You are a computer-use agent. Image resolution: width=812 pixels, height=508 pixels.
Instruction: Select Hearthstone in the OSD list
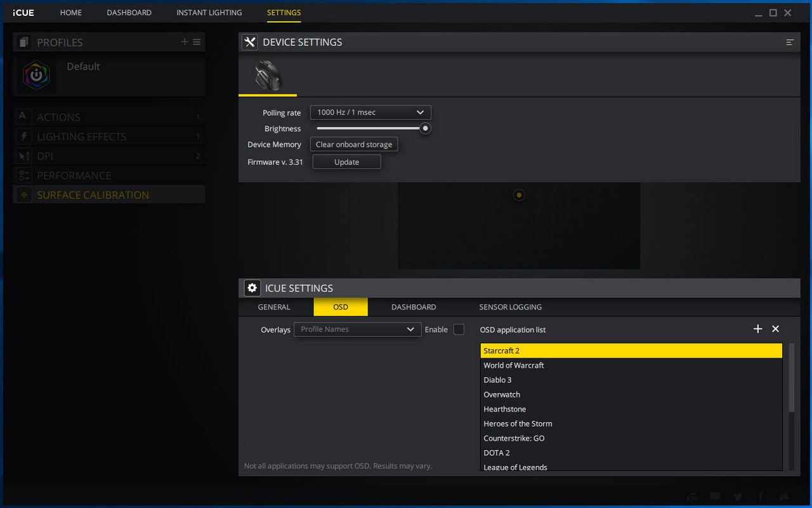pyautogui.click(x=631, y=409)
